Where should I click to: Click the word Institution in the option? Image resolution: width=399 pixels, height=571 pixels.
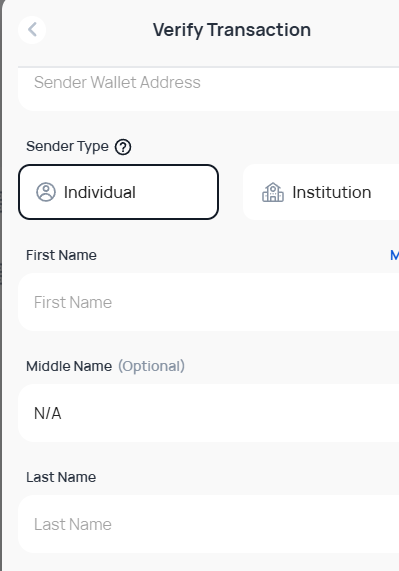coord(332,192)
